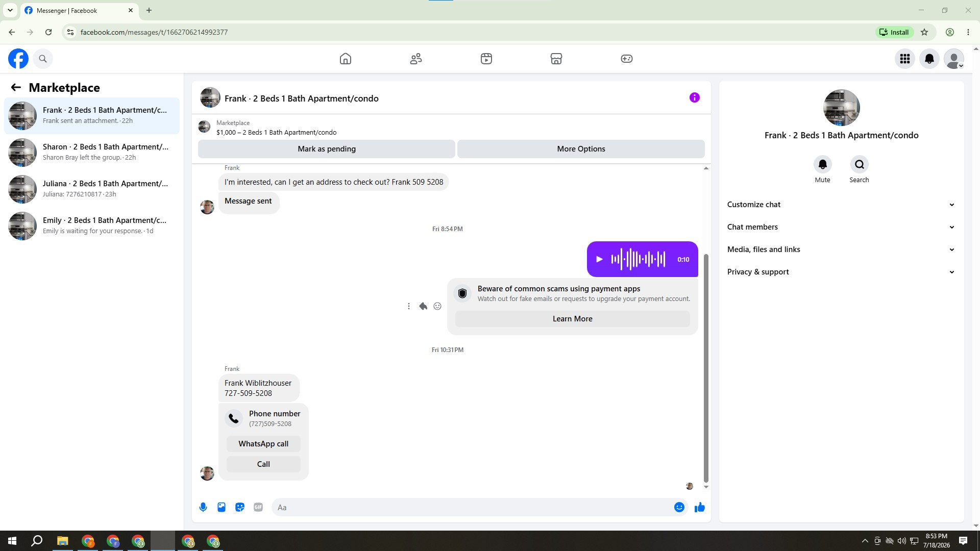Bookmark this page with star icon

(924, 32)
